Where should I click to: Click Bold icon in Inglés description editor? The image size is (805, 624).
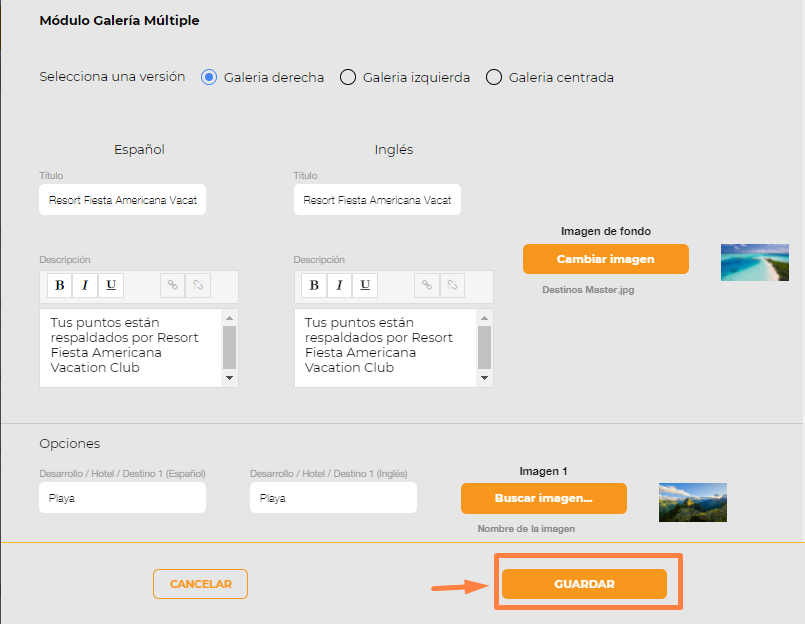[x=314, y=285]
